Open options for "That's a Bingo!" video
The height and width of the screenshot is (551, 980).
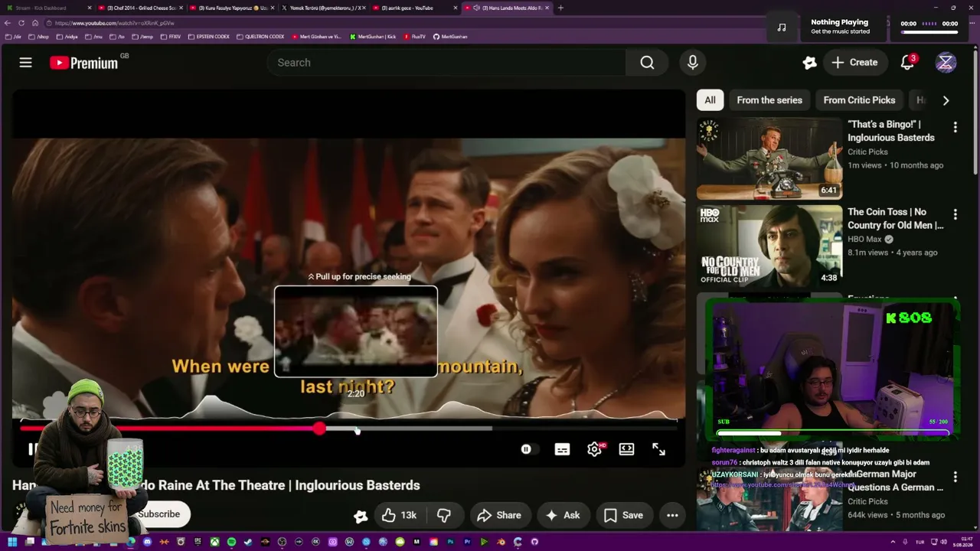955,127
